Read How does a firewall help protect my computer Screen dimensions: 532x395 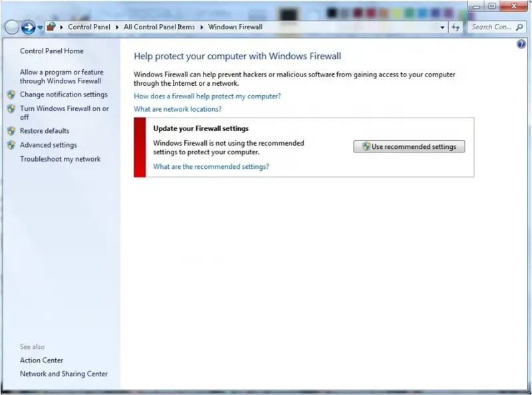[x=207, y=96]
